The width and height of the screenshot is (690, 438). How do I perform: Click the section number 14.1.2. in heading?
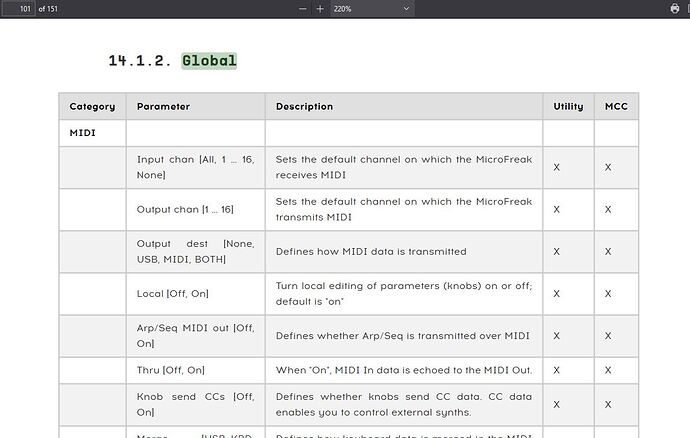140,61
